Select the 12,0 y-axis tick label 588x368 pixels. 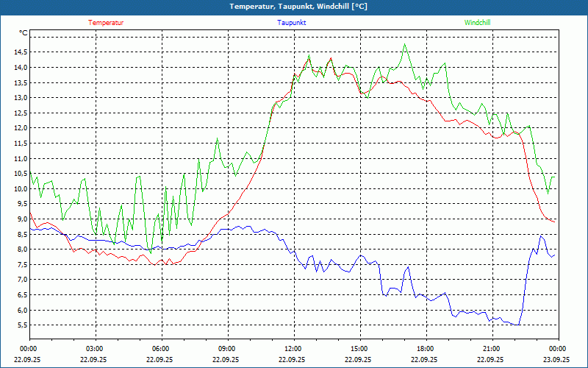click(x=19, y=128)
